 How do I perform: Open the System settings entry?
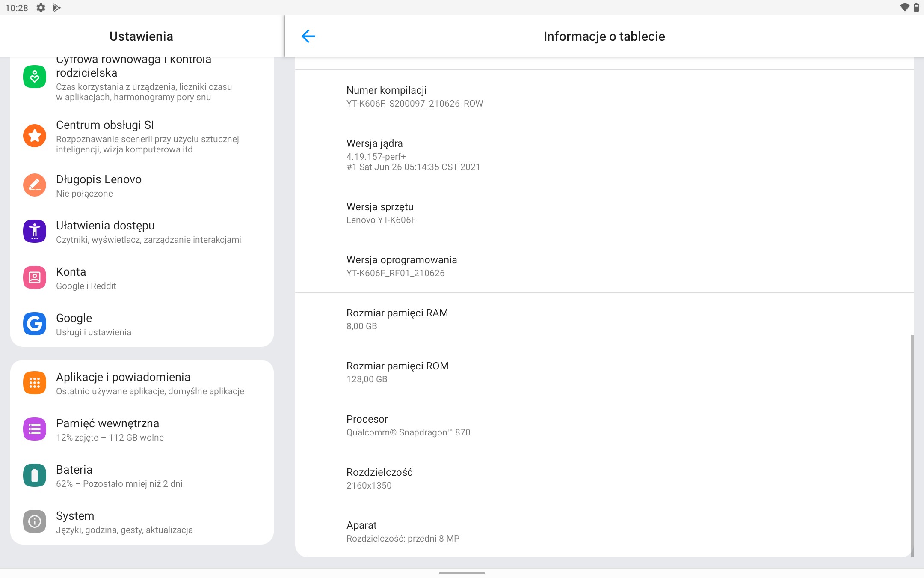click(x=142, y=522)
